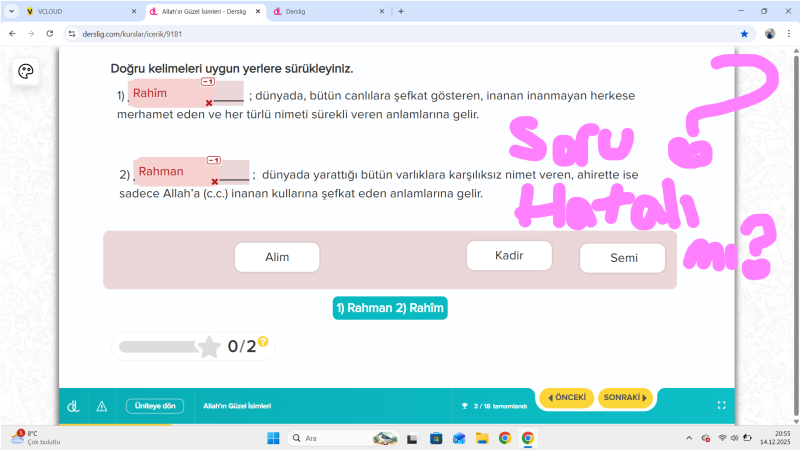Click the red X mark under Rahman
This screenshot has width=800, height=450.
pyautogui.click(x=215, y=182)
